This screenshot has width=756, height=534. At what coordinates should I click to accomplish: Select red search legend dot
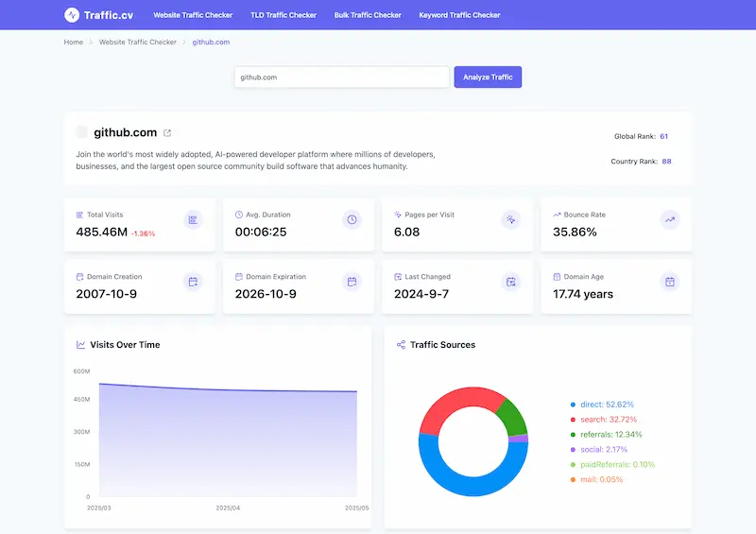pyautogui.click(x=573, y=420)
